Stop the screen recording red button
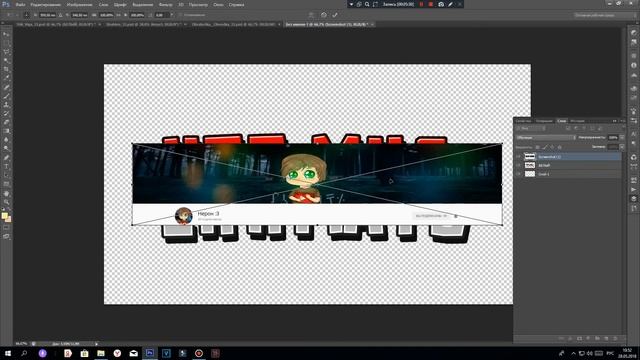The height and width of the screenshot is (360, 640). coord(431,4)
